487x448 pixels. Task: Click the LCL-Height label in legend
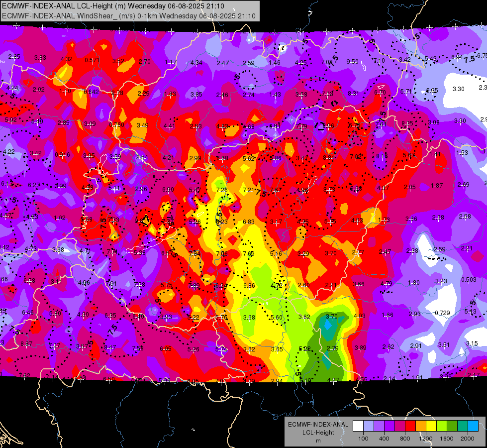point(318,433)
